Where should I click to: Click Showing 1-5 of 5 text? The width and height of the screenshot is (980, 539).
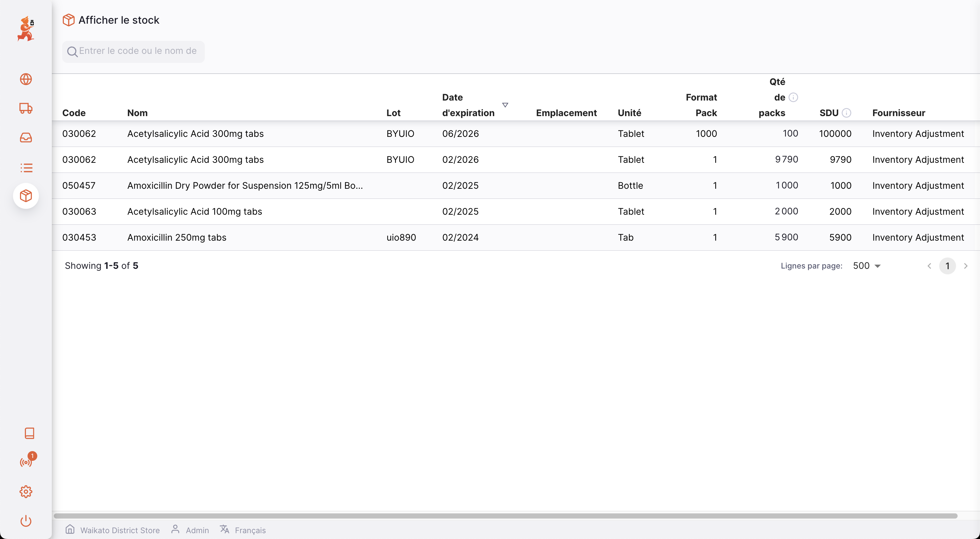tap(101, 266)
